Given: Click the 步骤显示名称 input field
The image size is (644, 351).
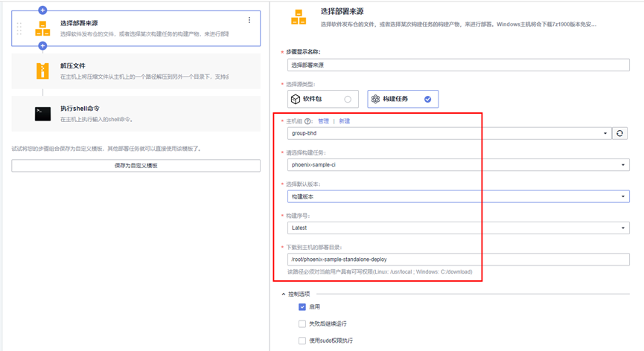Looking at the screenshot, I should point(459,65).
